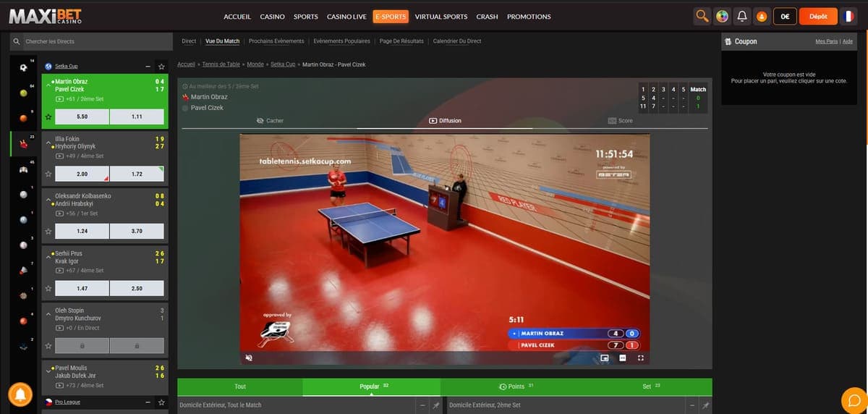Unmute the video stream
The height and width of the screenshot is (414, 868).
pos(249,358)
